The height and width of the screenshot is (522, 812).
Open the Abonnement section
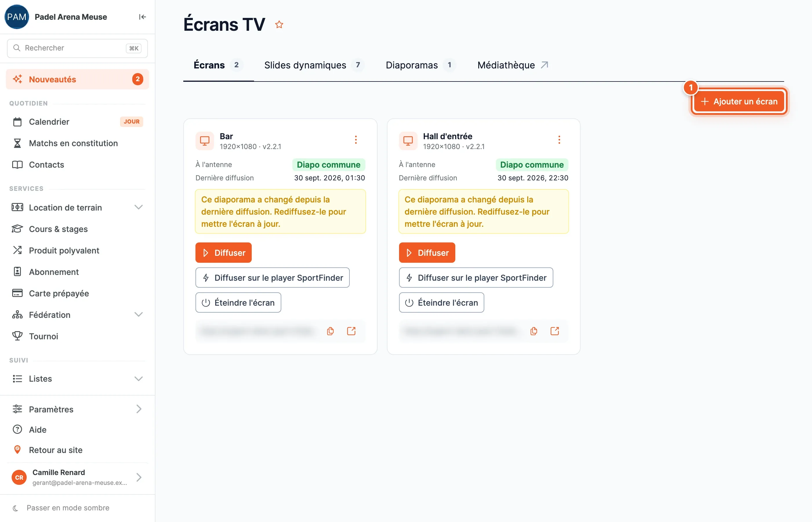coord(77,271)
